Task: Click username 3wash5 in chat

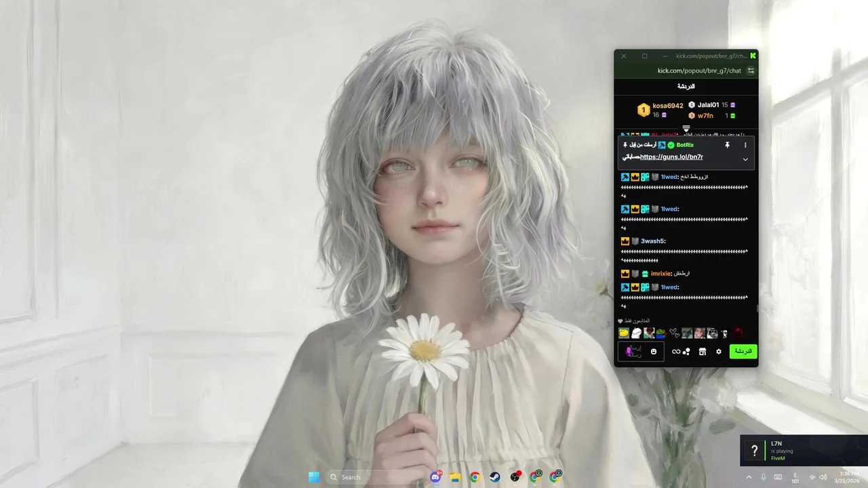Action: click(652, 241)
